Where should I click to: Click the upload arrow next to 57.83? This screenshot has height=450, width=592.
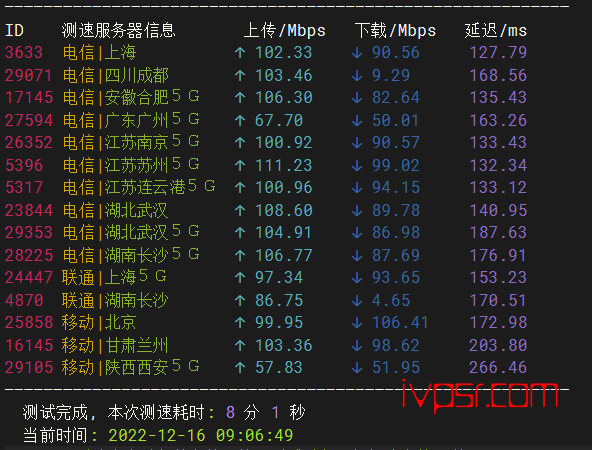pyautogui.click(x=240, y=368)
